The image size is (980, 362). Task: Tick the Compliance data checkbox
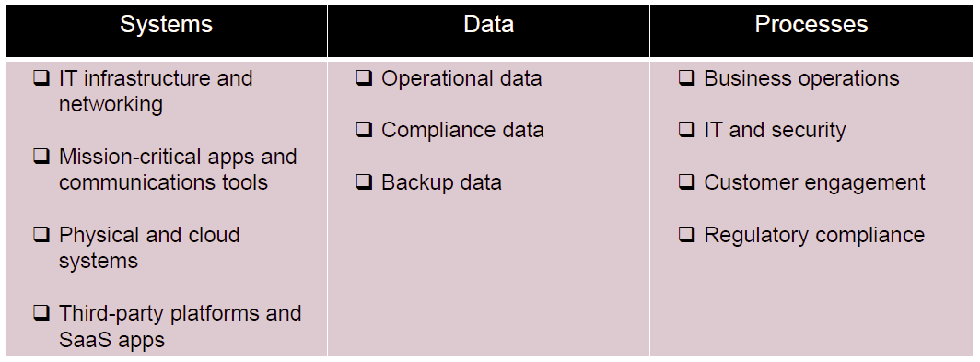pos(364,131)
